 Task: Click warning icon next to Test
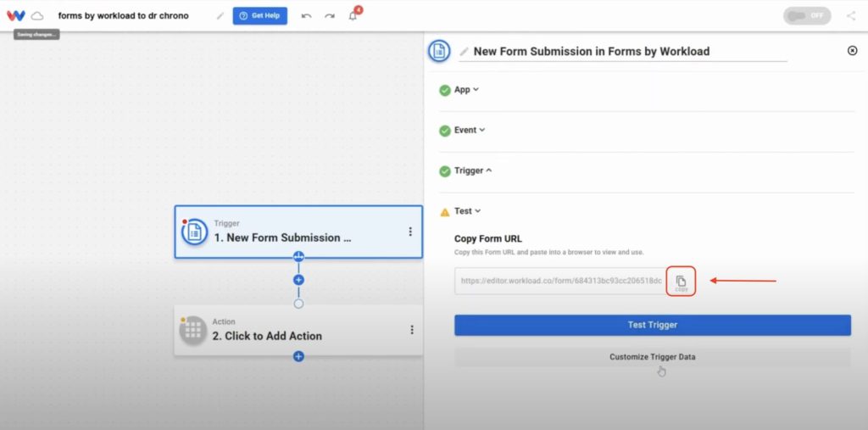click(445, 212)
